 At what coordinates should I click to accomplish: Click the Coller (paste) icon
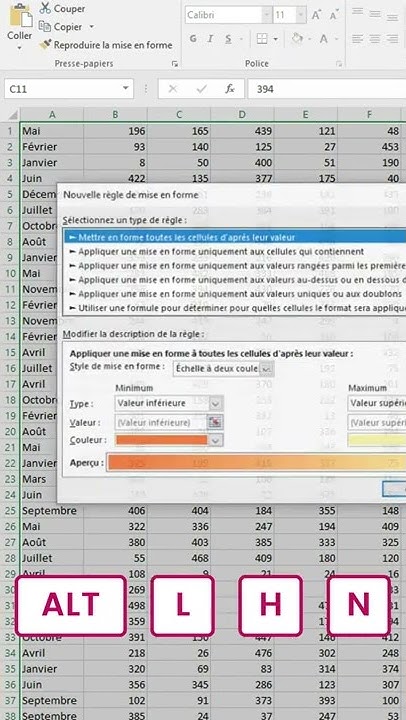coord(20,17)
